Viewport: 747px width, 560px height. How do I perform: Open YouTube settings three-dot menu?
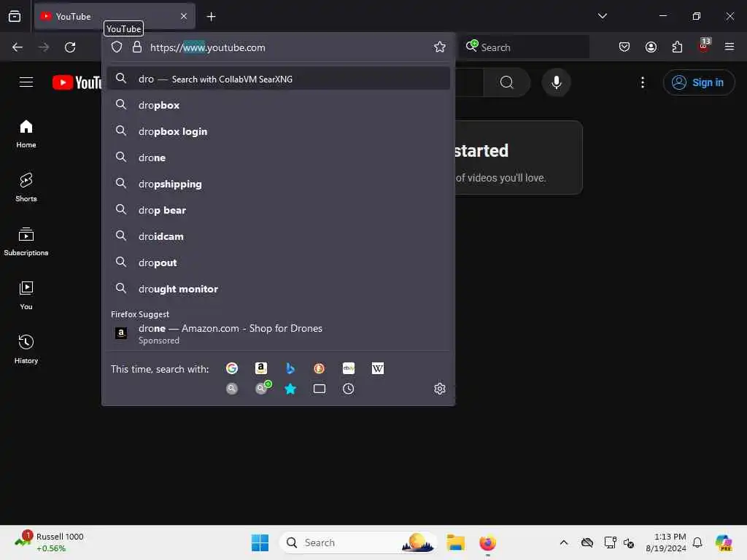tap(643, 82)
